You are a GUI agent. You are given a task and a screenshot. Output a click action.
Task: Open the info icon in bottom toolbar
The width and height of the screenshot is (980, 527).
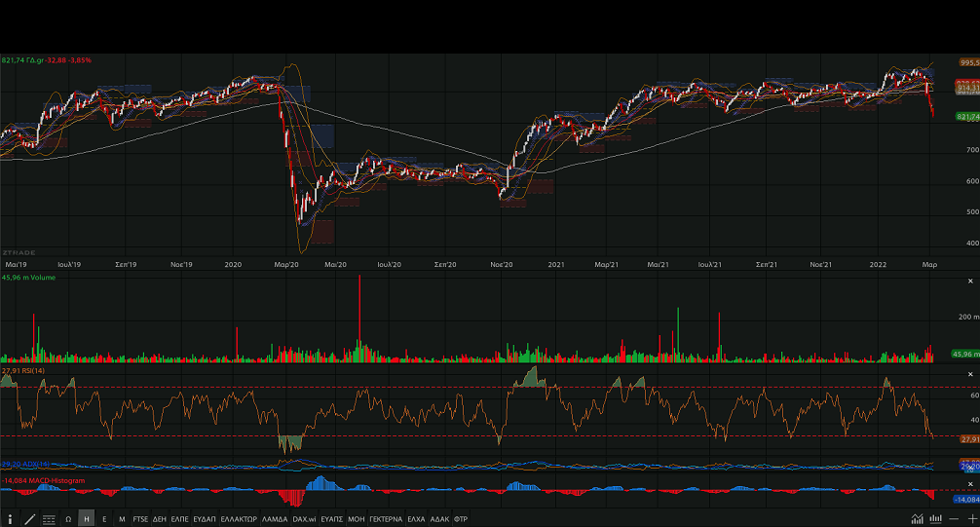pyautogui.click(x=10, y=519)
